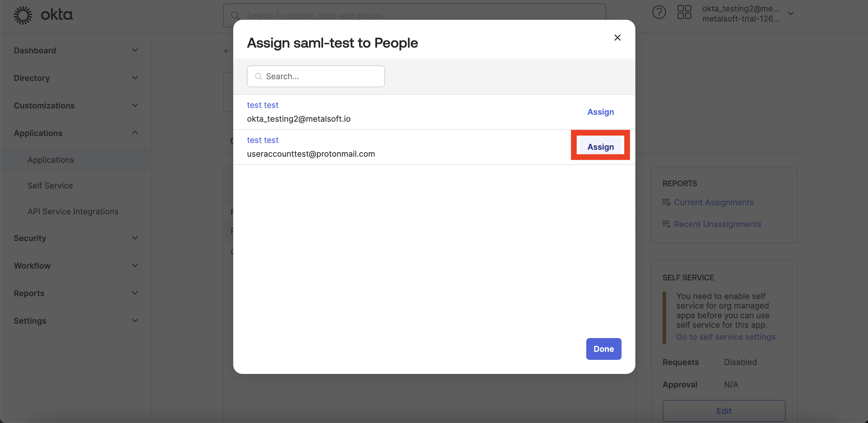Click the magnifier icon in top search bar

tap(235, 15)
